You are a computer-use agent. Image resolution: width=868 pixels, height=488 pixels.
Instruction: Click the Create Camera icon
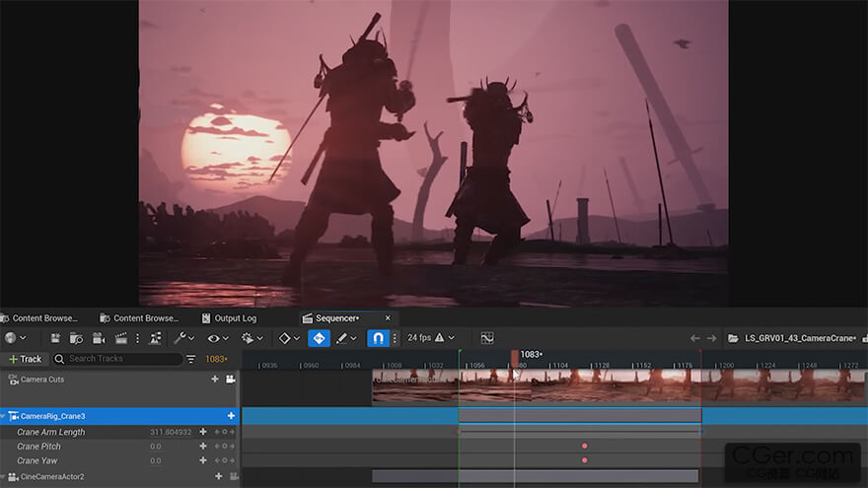99,338
